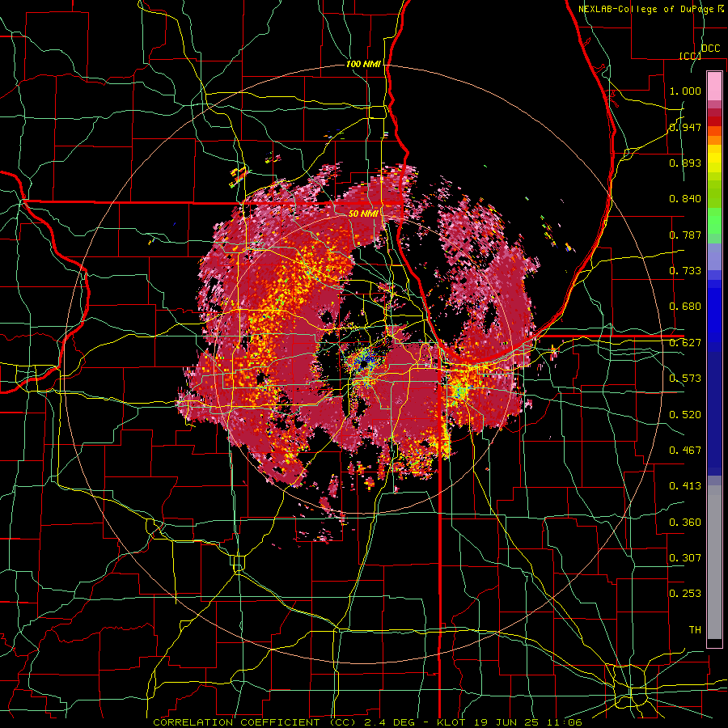Pick the light pink band of color scale
Viewport: 728px width, 728px height.
coord(714,86)
